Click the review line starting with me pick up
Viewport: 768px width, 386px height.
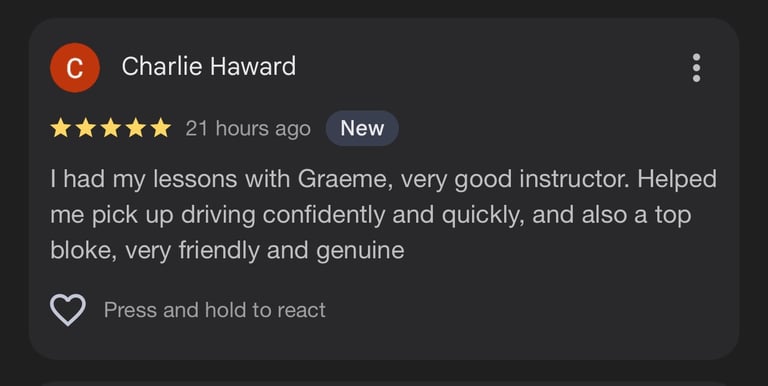pos(371,216)
